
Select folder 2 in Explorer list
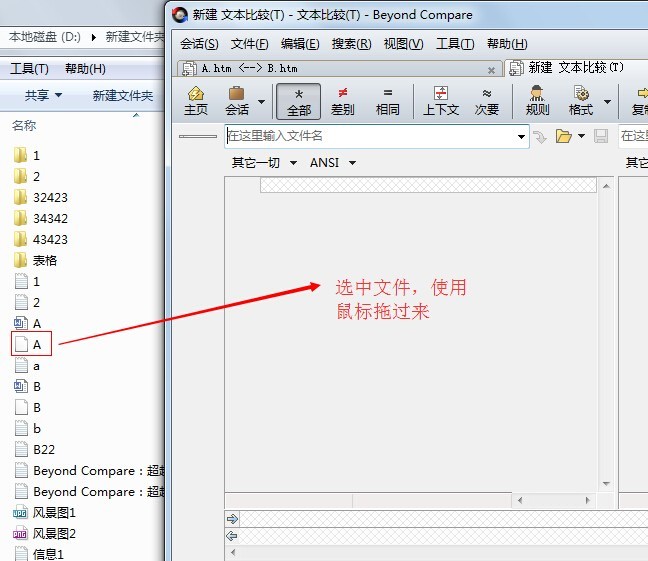tap(27, 177)
